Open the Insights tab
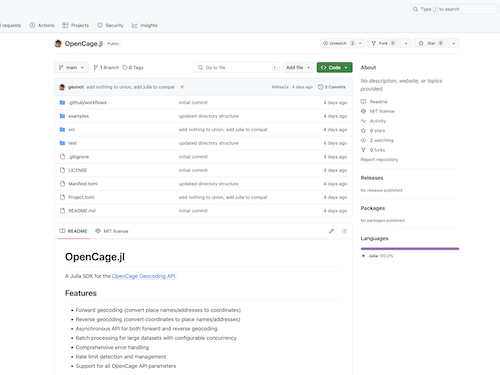500x375 pixels. point(145,25)
